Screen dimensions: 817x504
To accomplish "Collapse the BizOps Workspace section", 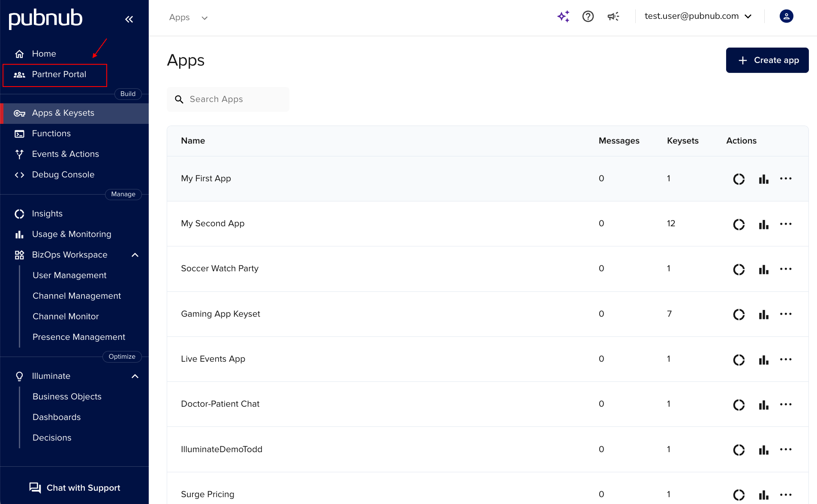I will 135,255.
